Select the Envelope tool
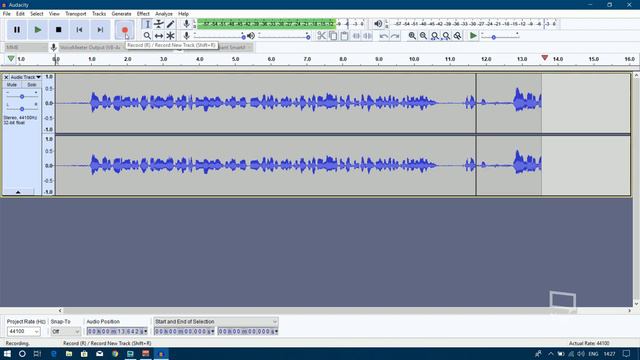The image size is (640, 360). click(x=159, y=24)
